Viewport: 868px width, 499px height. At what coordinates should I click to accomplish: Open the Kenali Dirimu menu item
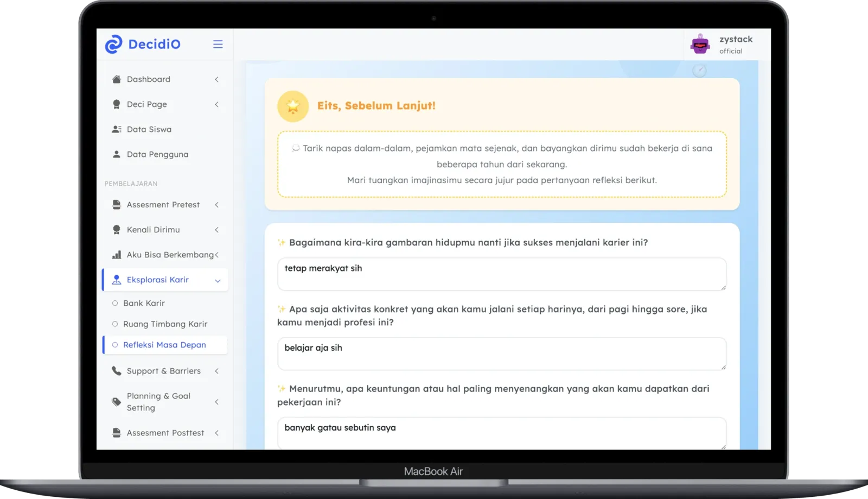[x=165, y=230]
